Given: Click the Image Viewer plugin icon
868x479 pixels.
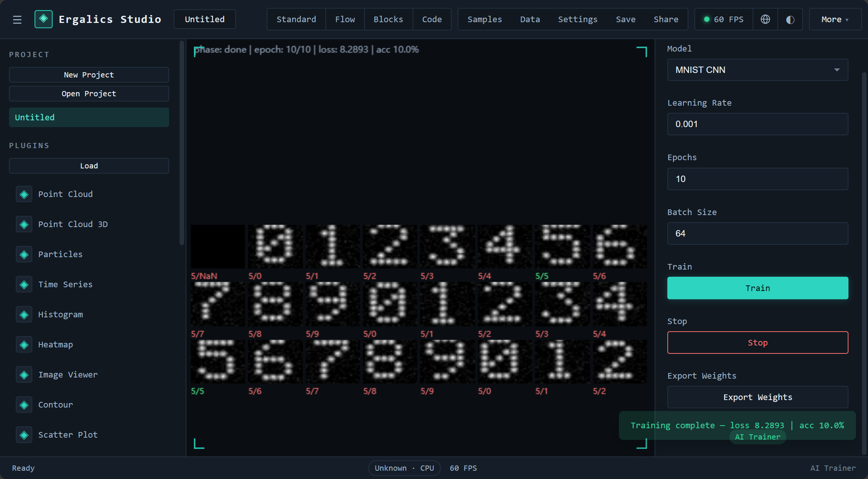Looking at the screenshot, I should coord(24,375).
